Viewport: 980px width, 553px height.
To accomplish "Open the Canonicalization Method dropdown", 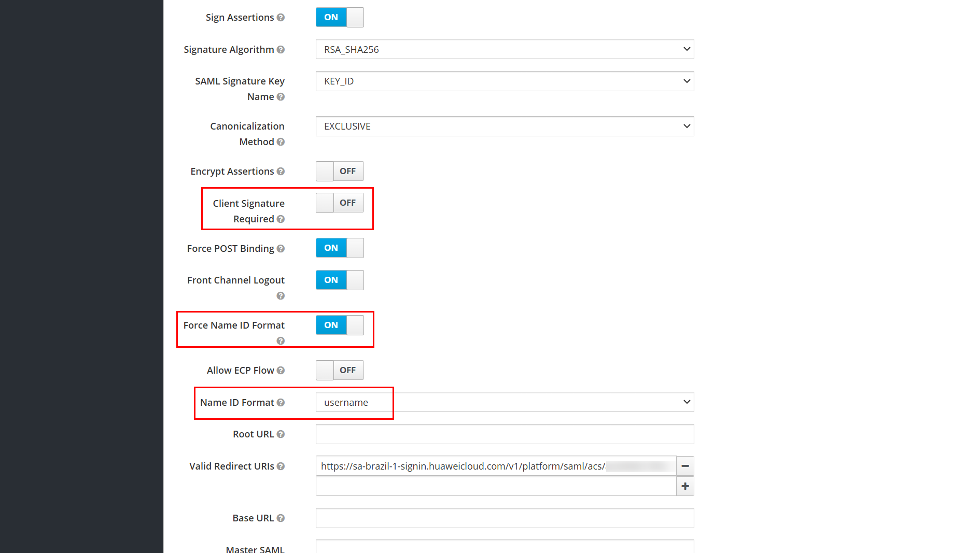I will coord(505,126).
